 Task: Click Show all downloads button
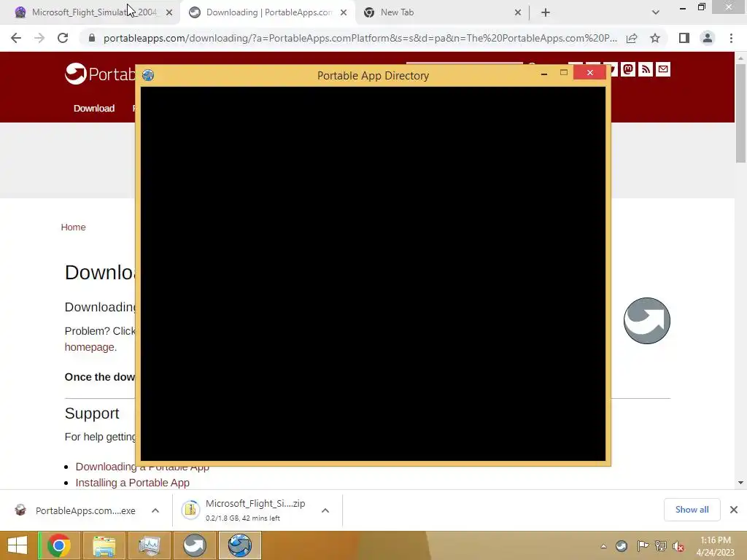692,510
